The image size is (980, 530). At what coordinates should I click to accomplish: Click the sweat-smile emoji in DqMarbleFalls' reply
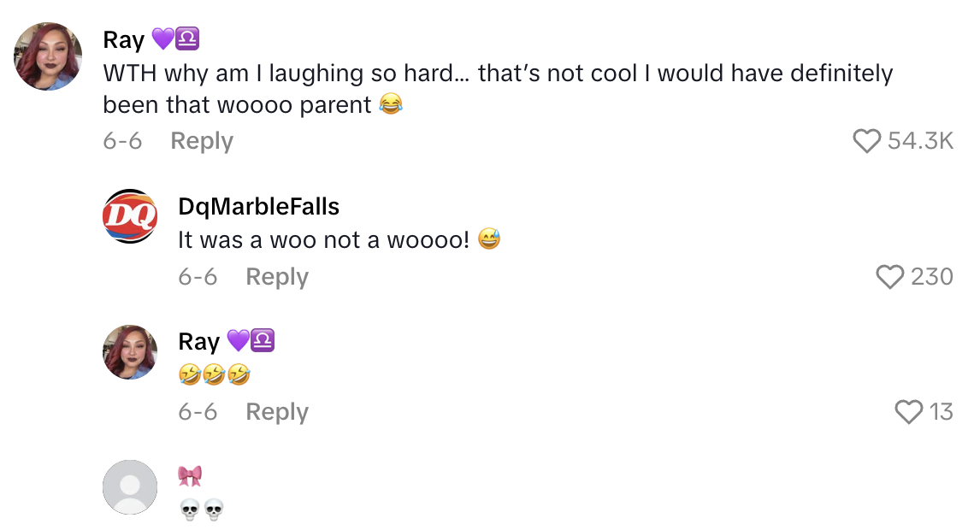tap(490, 239)
